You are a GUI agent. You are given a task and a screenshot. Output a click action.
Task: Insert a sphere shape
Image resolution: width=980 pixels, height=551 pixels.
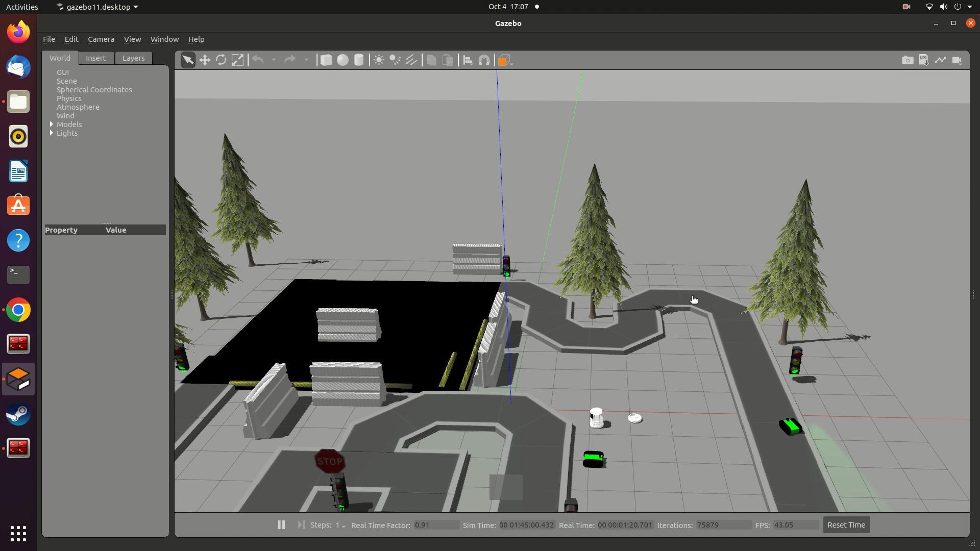point(342,60)
